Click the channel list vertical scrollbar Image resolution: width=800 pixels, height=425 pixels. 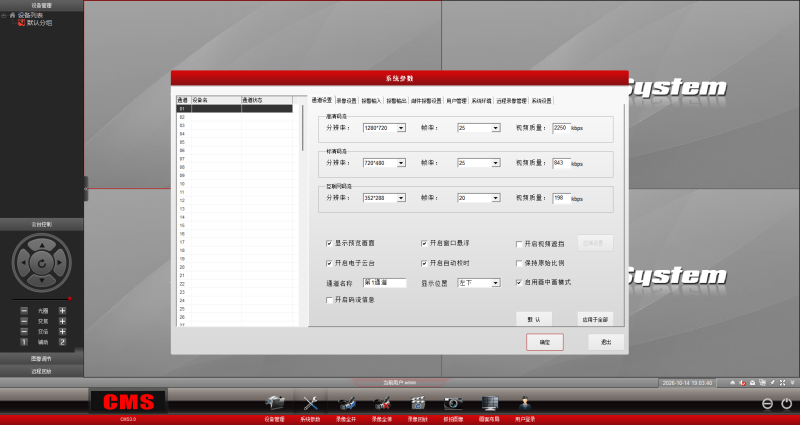(x=303, y=128)
